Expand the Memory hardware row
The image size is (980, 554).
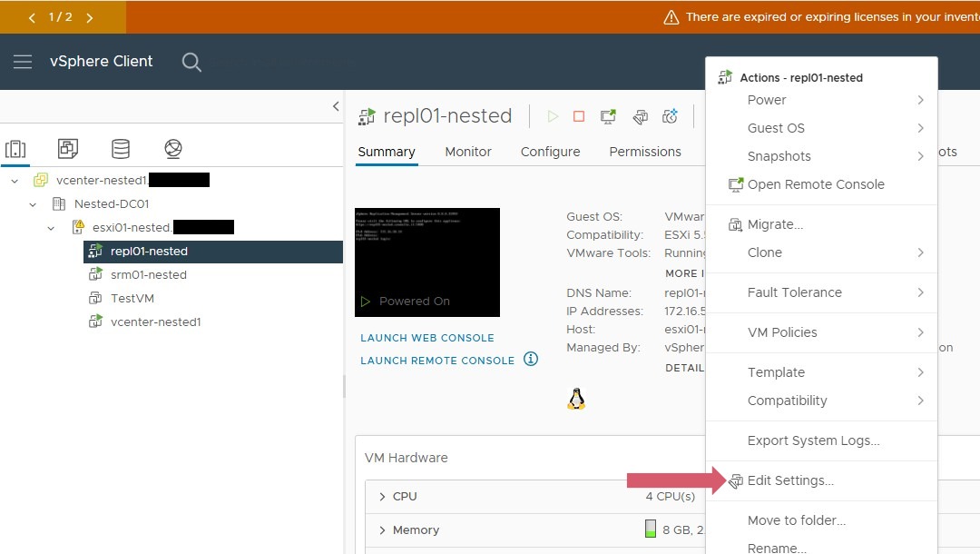382,530
